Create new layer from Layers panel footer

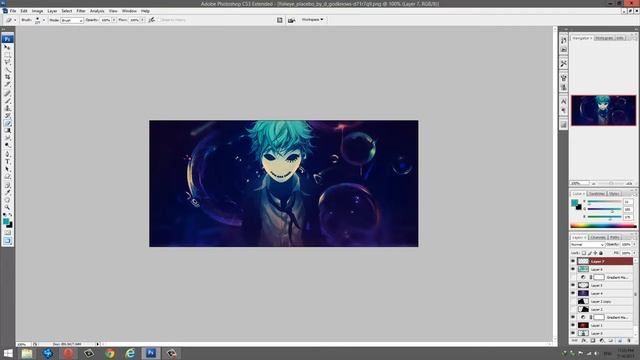(x=620, y=340)
